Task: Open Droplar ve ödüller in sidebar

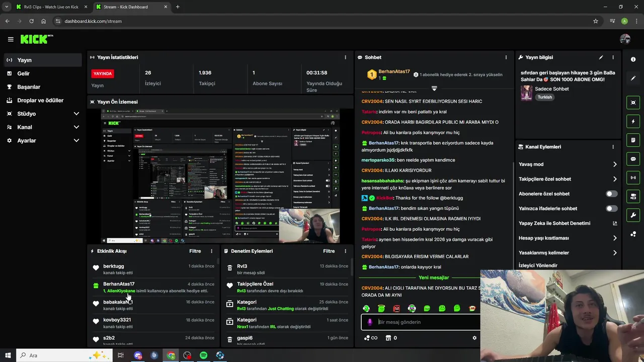Action: pyautogui.click(x=43, y=100)
